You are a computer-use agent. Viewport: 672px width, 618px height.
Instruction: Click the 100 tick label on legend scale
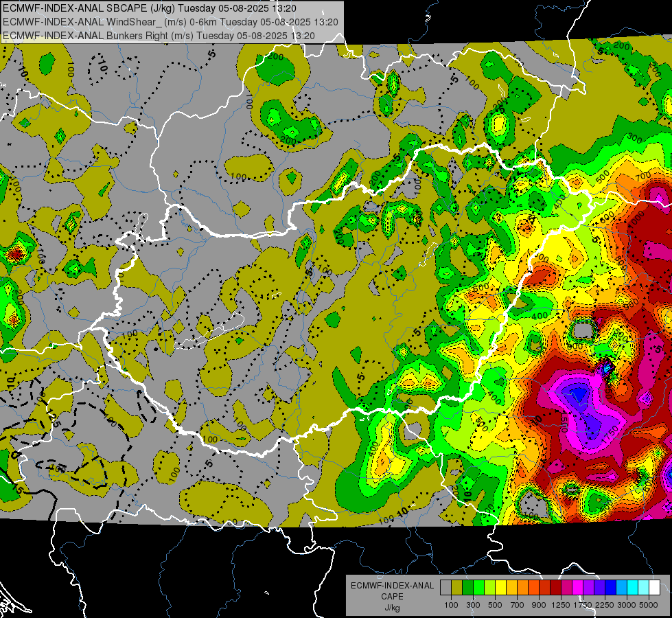pyautogui.click(x=451, y=605)
